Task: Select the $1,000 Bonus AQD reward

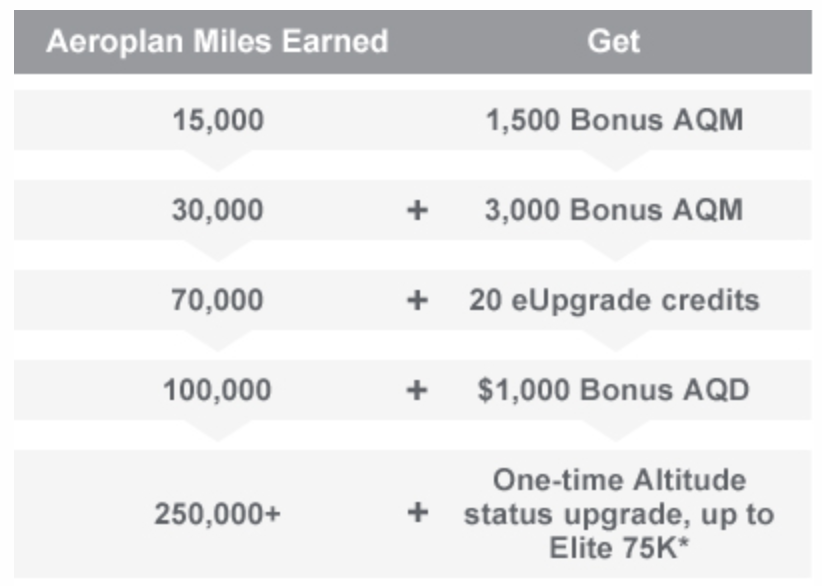Action: [x=614, y=390]
